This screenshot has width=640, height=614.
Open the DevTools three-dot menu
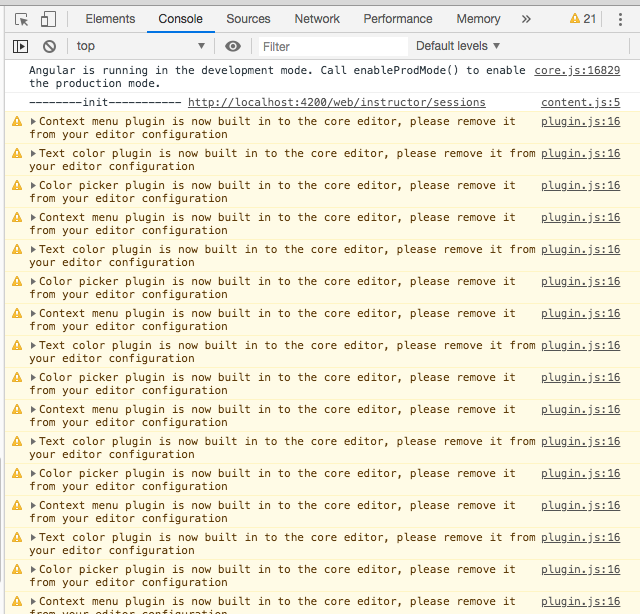pos(620,19)
